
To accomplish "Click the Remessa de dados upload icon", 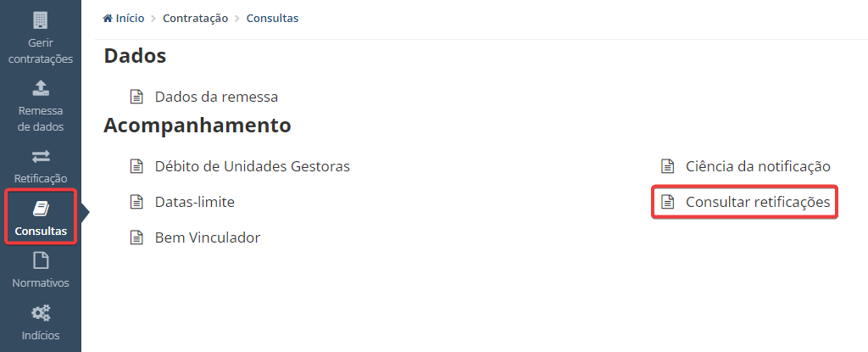I will coord(41,87).
